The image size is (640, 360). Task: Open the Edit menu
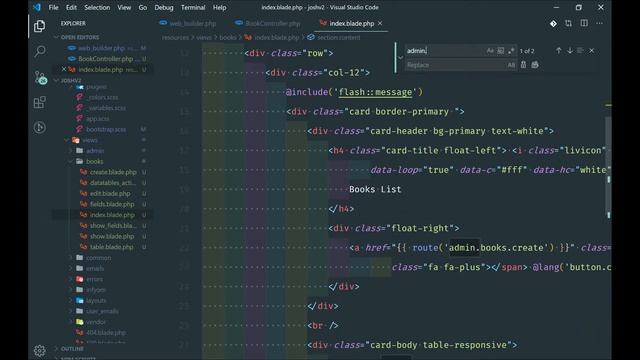coord(71,7)
